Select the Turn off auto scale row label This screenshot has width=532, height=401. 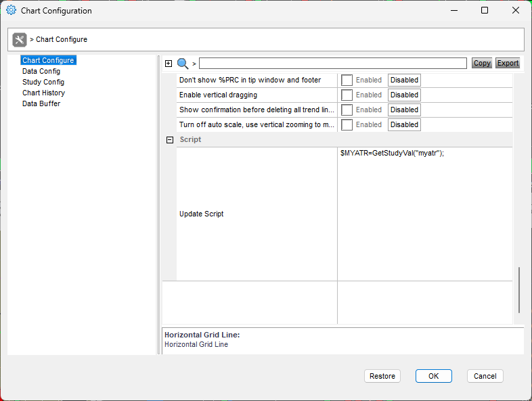(x=257, y=125)
